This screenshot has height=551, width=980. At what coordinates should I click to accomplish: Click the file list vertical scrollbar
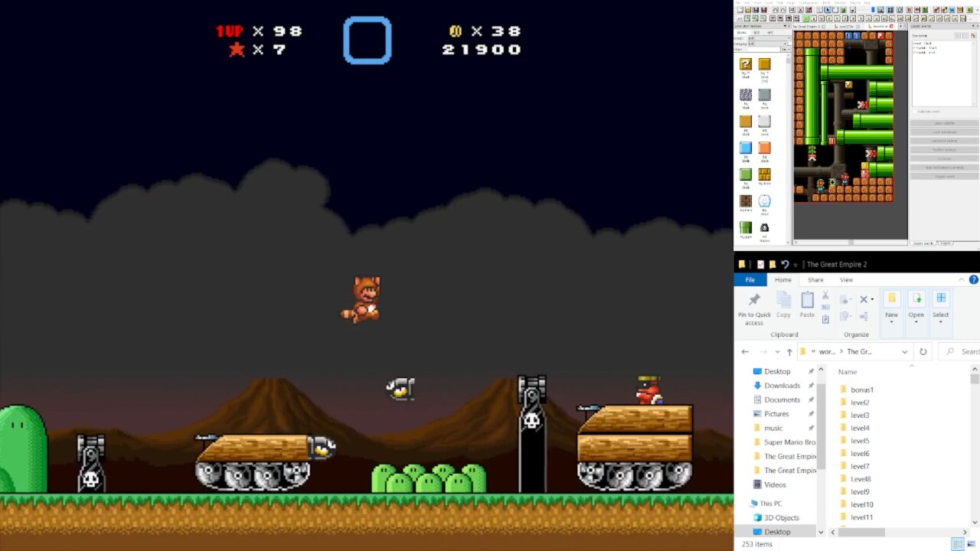[975, 379]
